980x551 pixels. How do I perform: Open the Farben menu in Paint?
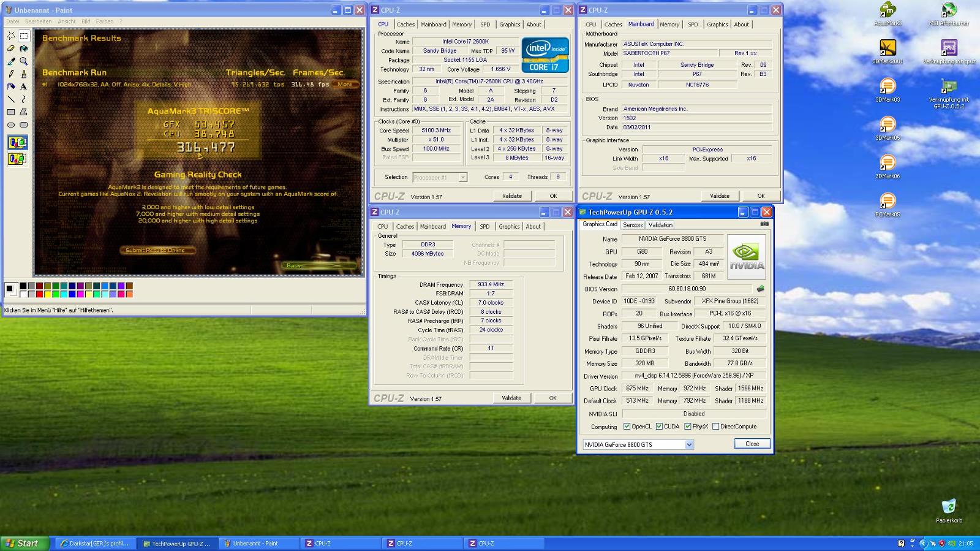[x=105, y=21]
